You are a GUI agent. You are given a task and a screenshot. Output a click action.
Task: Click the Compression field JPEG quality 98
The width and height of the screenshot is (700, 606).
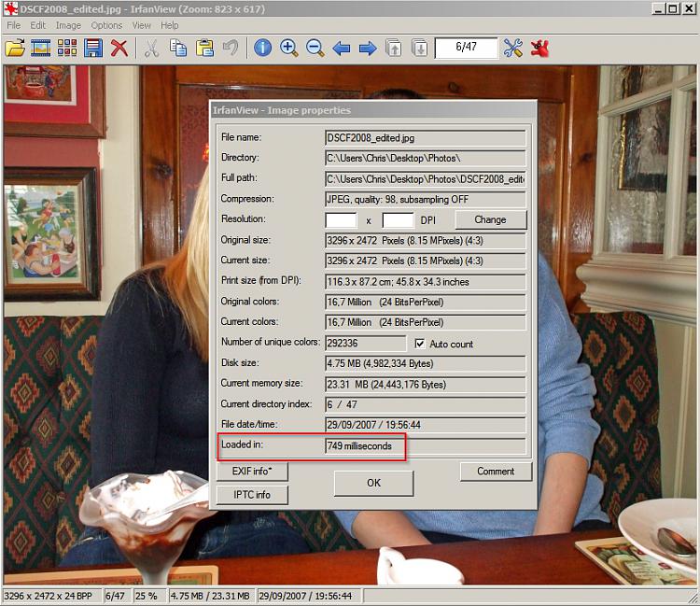(x=426, y=199)
